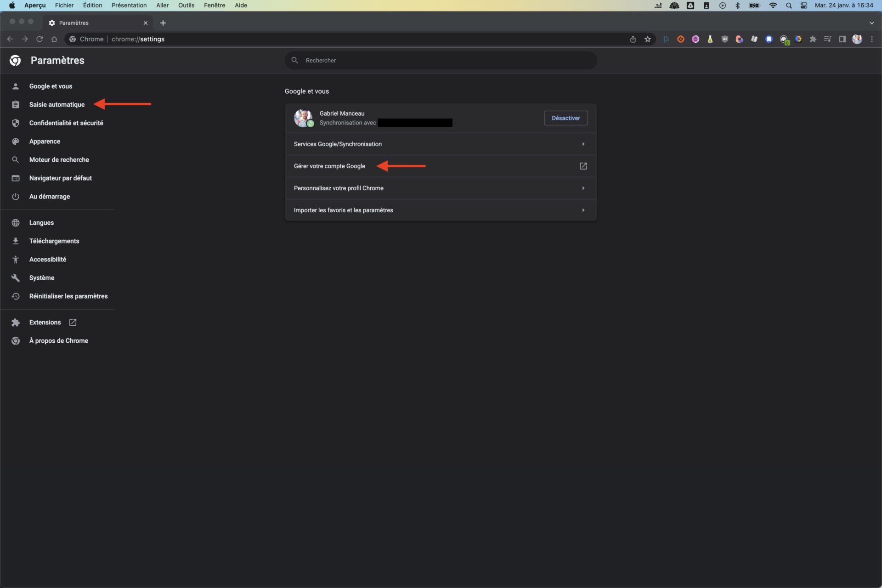Viewport: 882px width, 588px height.
Task: Click the Téléchargements download icon
Action: click(x=16, y=241)
